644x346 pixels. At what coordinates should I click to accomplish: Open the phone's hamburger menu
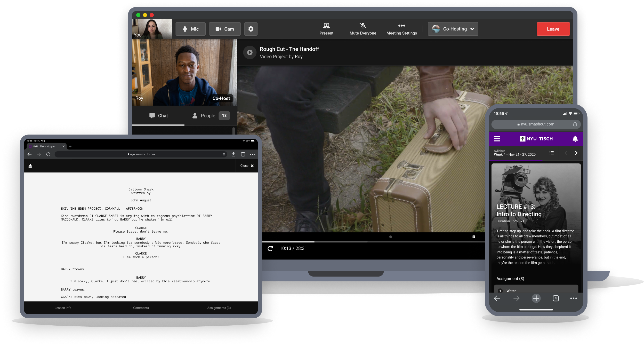coord(497,139)
